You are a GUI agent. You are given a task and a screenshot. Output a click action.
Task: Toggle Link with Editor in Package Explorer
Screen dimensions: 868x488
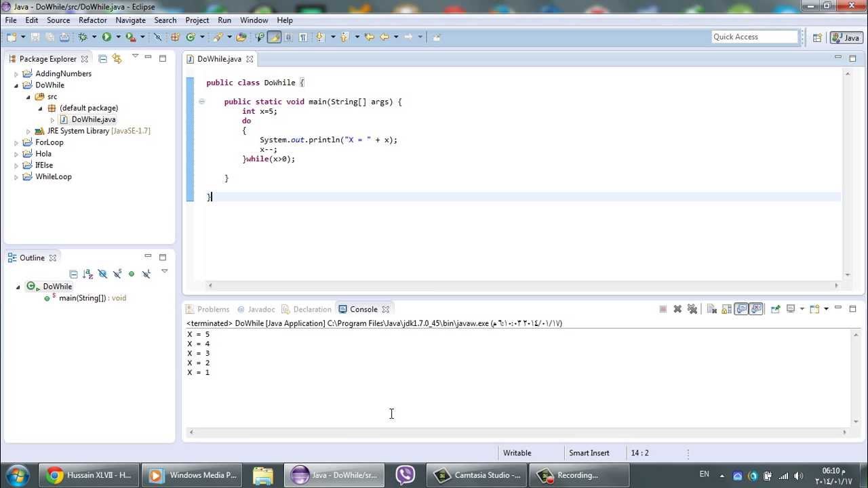click(x=117, y=59)
